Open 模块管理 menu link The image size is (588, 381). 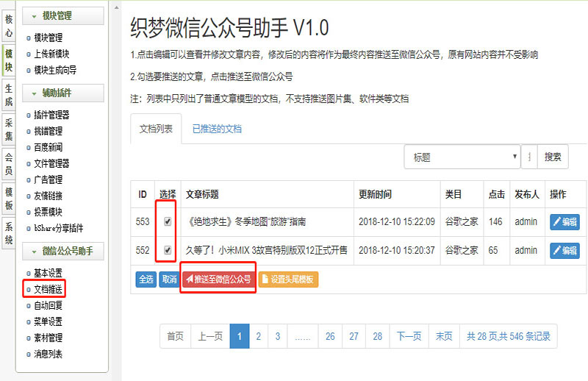(x=48, y=38)
